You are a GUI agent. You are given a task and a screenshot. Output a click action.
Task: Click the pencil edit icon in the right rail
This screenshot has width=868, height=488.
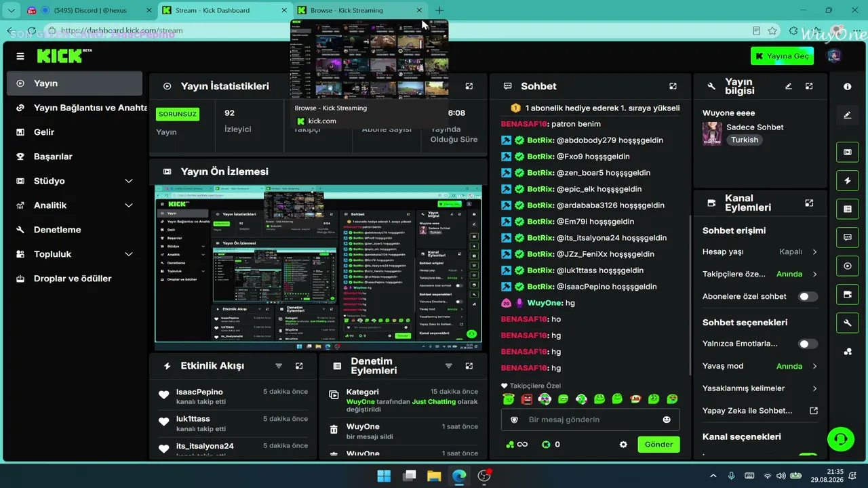coord(847,115)
